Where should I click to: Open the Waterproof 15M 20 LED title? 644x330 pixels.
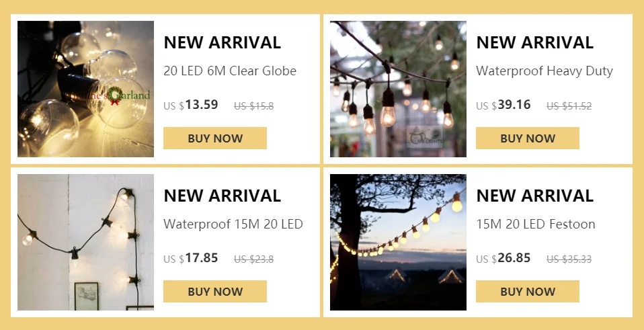point(233,224)
